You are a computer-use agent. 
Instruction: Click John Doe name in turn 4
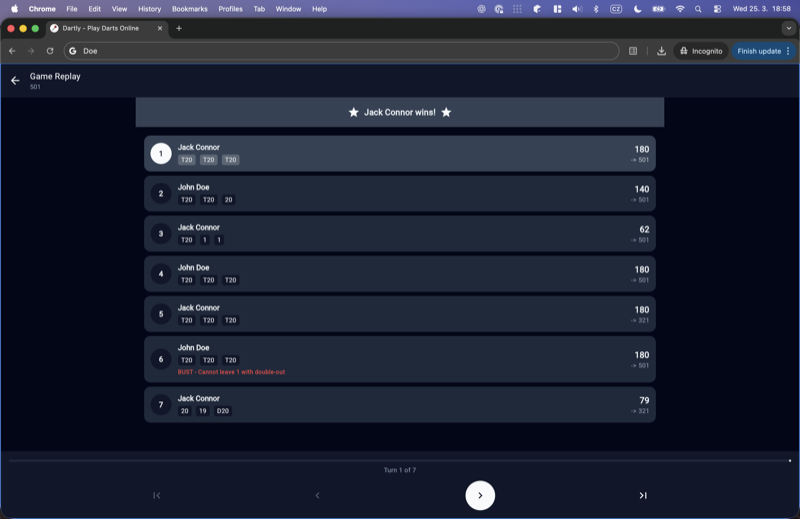[193, 267]
